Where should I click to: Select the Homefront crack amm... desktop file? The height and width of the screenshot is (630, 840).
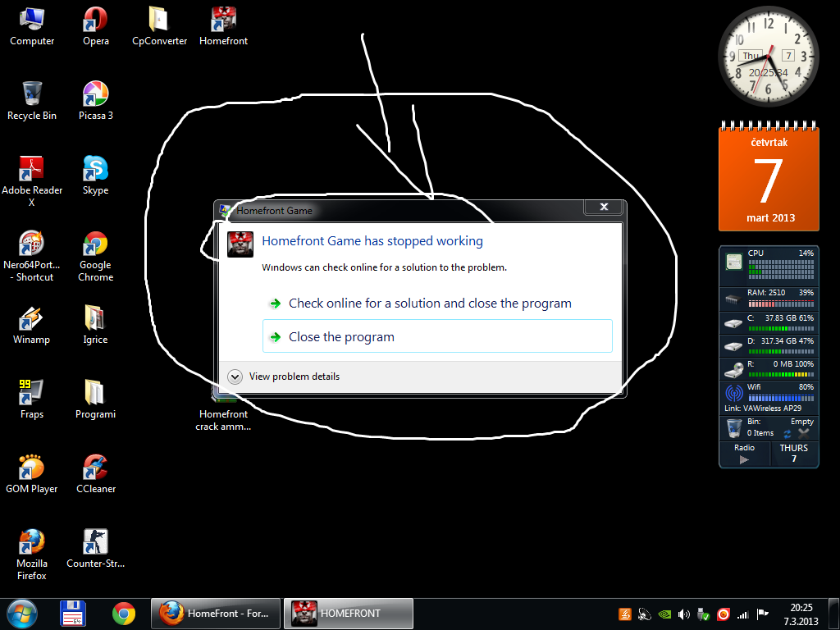tap(223, 415)
